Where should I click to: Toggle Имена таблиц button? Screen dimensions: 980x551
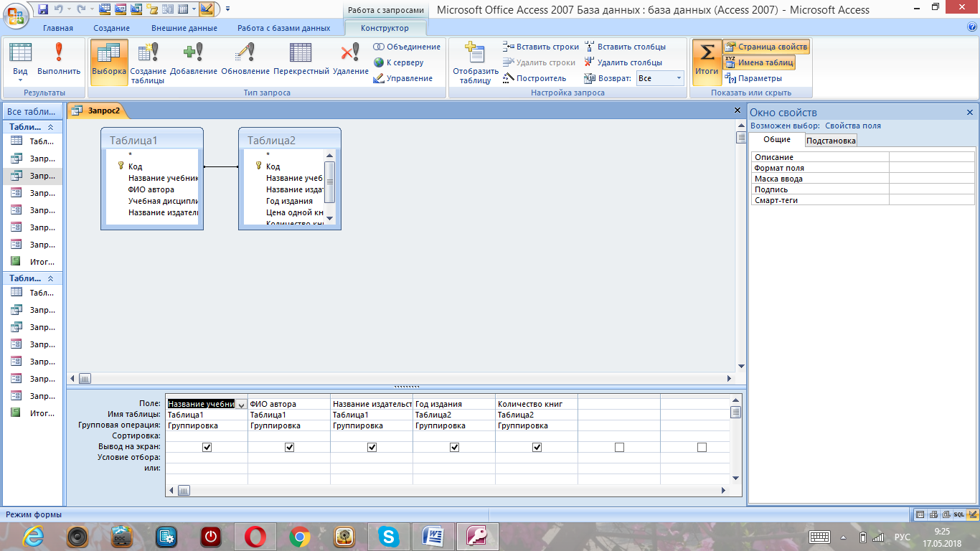point(759,62)
